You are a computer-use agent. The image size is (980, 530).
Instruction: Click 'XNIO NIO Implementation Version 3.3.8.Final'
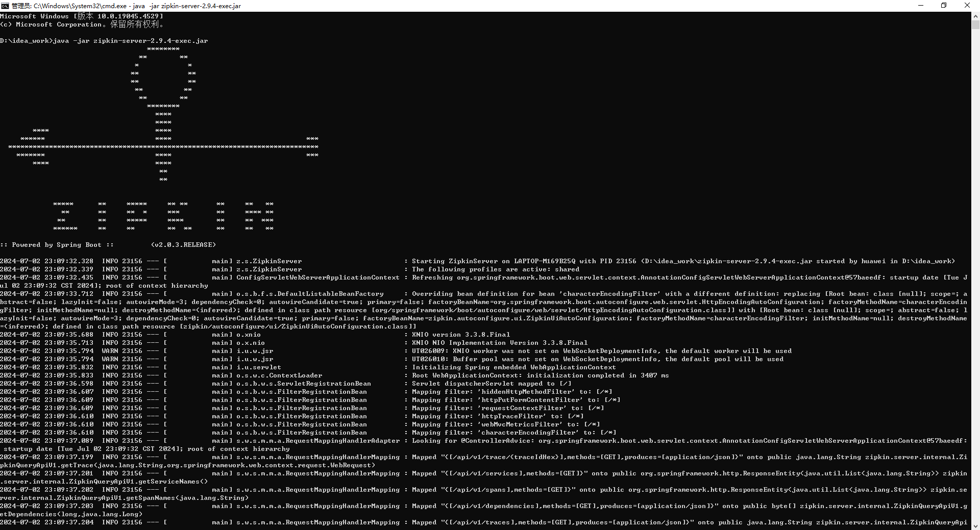(500, 343)
